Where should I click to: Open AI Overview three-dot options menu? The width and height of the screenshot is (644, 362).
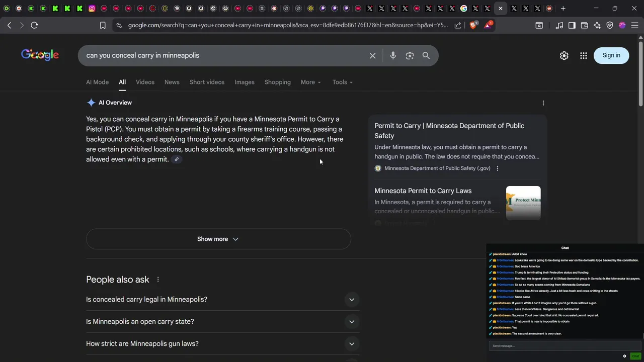(x=543, y=103)
